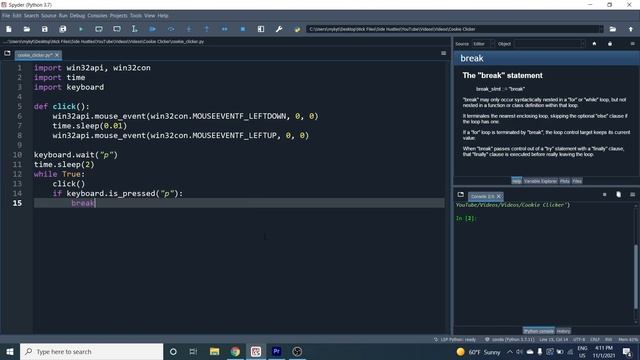The height and width of the screenshot is (360, 640).
Task: Open the editor pane options menu
Action: [444, 53]
